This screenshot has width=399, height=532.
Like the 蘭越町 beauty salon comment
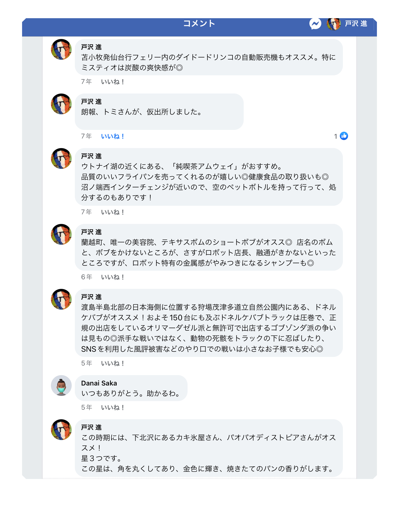(112, 277)
